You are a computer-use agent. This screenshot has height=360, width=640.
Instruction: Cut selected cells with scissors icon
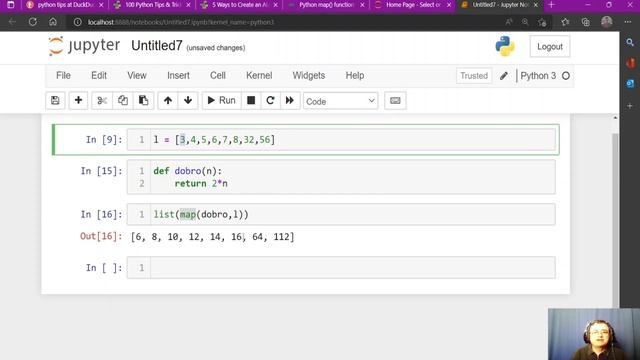(102, 100)
